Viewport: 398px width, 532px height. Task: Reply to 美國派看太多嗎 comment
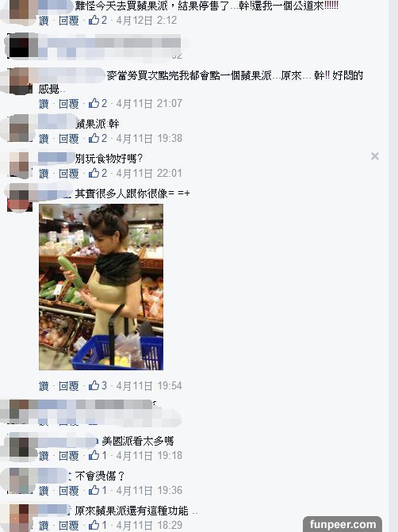click(x=68, y=456)
